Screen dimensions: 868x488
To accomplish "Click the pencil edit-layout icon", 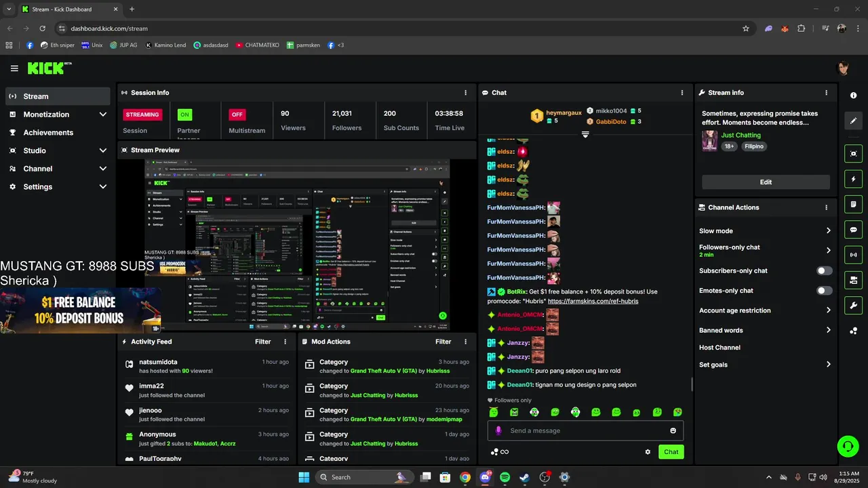I will (x=854, y=121).
